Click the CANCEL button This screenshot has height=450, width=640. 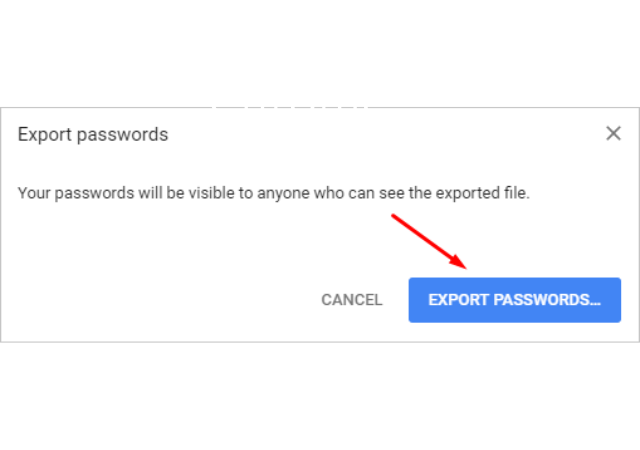point(352,300)
